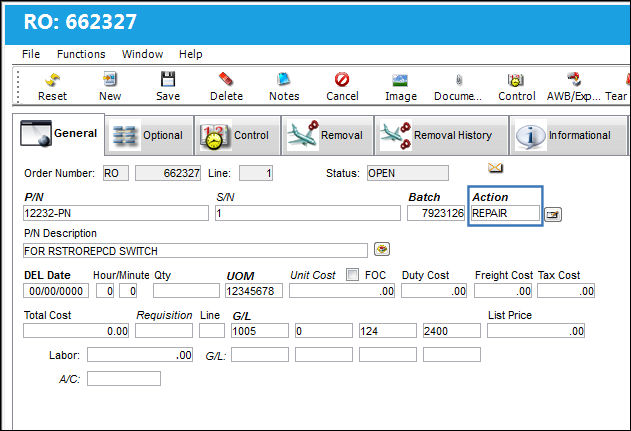Click the Order Number prefix field RO

point(116,173)
